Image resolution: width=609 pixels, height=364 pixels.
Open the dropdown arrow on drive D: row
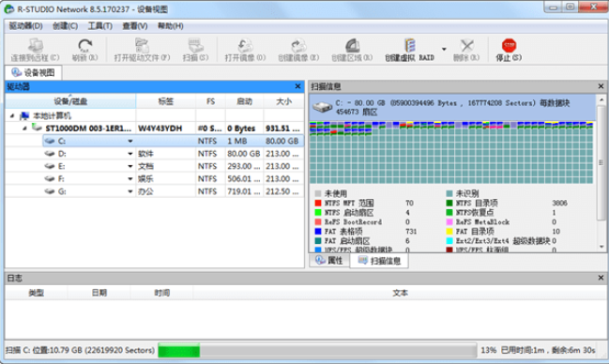(130, 154)
